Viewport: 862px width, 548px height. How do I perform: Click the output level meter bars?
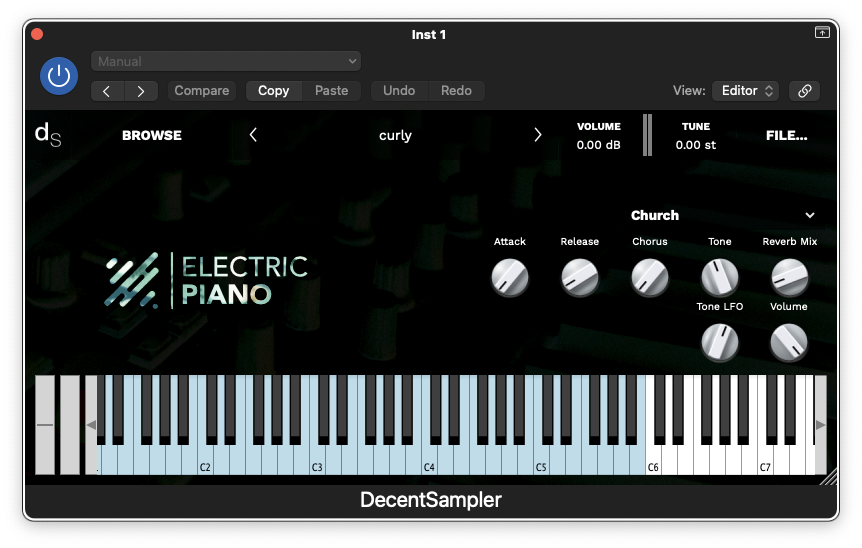click(x=648, y=135)
